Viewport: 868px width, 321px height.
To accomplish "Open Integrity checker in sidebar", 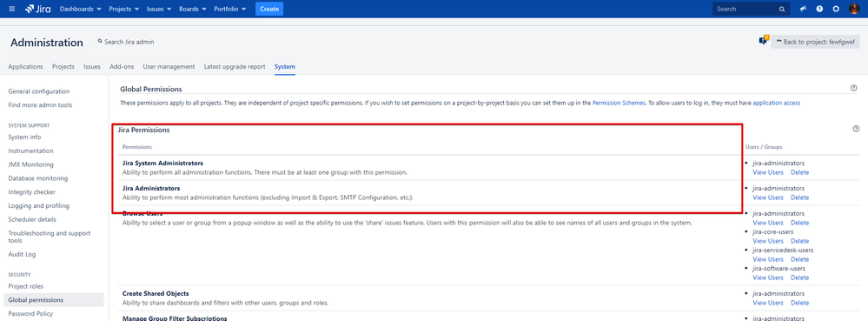I will (x=31, y=192).
